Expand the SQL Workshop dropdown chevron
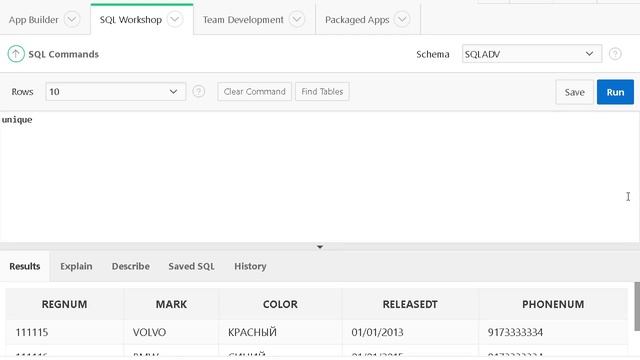This screenshot has width=640, height=360. 175,19
